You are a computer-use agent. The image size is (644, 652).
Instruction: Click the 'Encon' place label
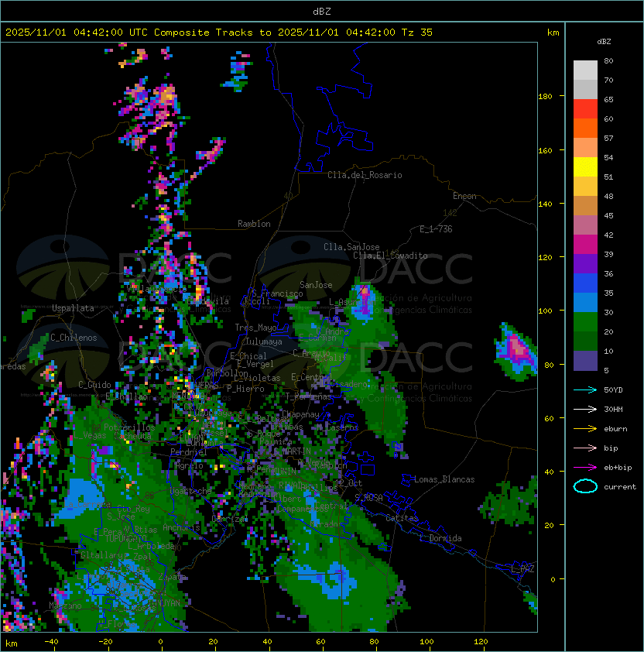click(x=464, y=196)
